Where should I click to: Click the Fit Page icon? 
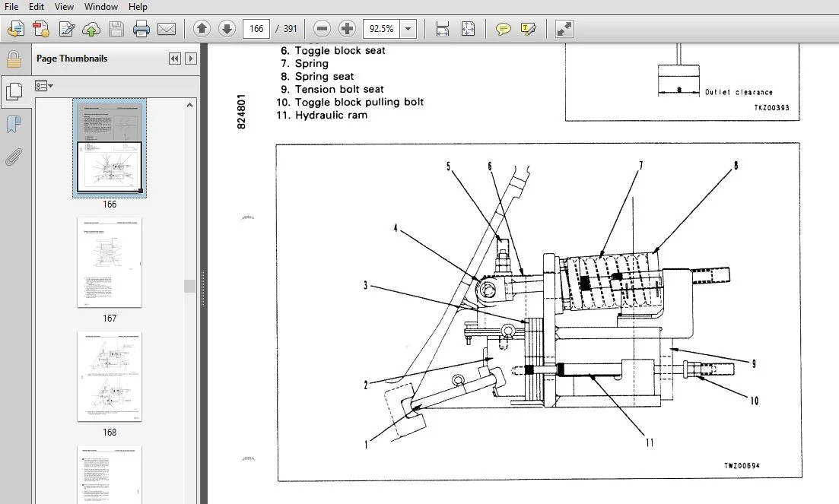pos(469,28)
